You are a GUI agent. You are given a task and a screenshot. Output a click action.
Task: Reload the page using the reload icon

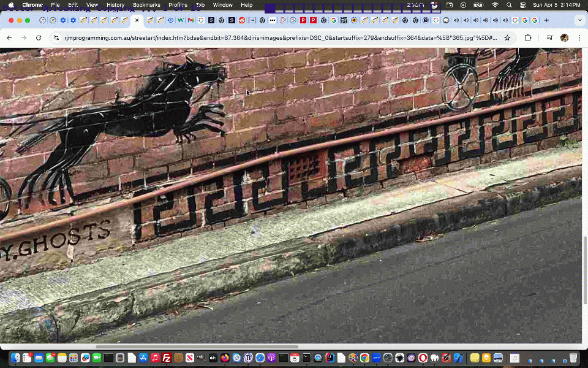coord(39,37)
